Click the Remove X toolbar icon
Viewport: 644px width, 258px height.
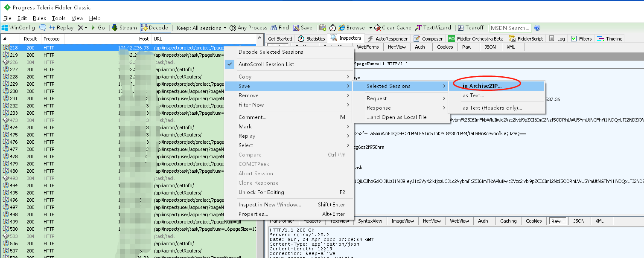80,28
